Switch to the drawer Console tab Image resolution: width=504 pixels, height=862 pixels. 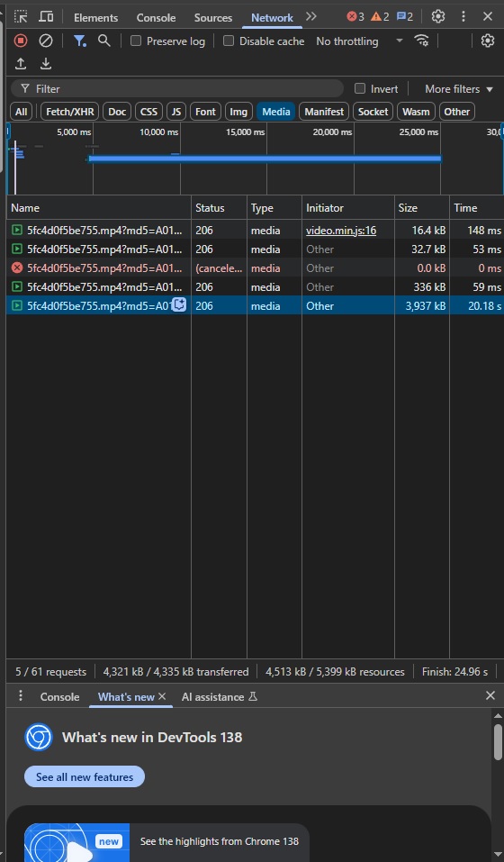pos(59,696)
